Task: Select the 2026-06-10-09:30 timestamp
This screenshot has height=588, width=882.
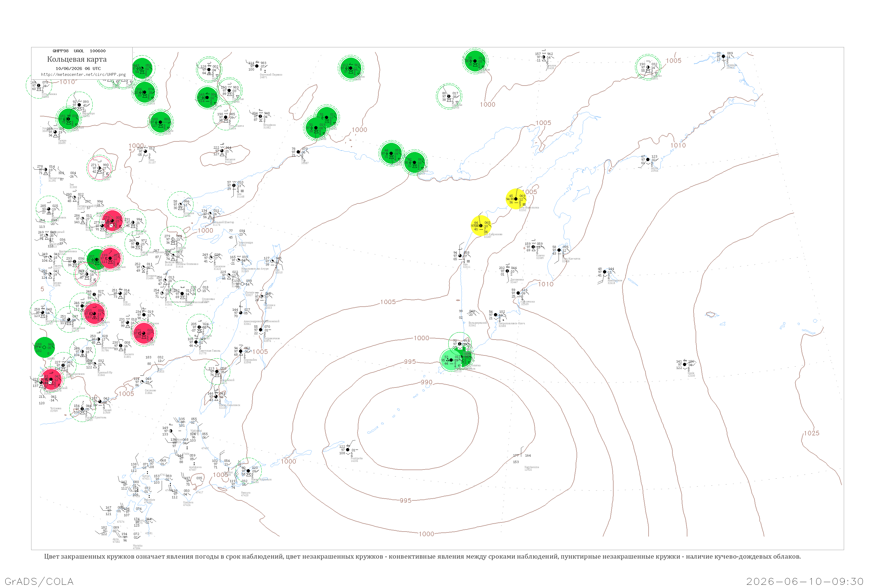Action: (x=805, y=581)
